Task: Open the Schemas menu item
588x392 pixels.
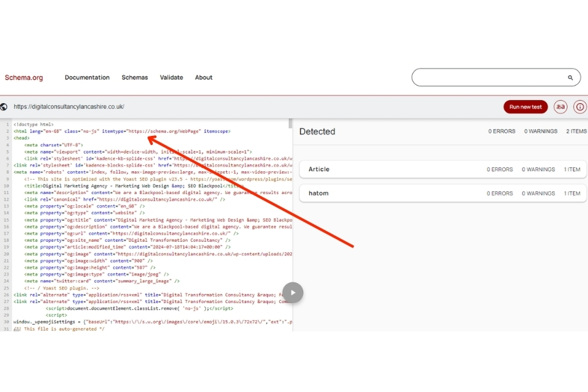Action: pyautogui.click(x=135, y=77)
